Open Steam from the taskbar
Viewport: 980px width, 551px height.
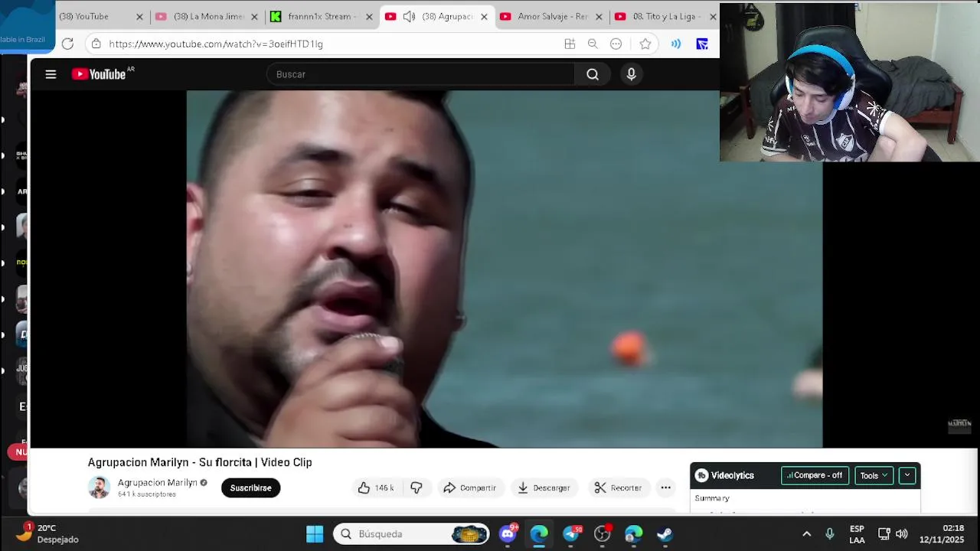click(665, 533)
